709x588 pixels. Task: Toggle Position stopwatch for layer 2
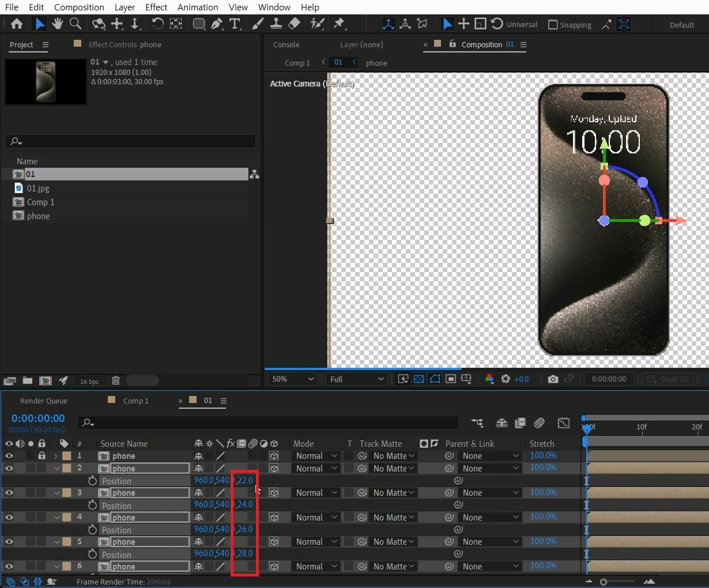point(92,481)
